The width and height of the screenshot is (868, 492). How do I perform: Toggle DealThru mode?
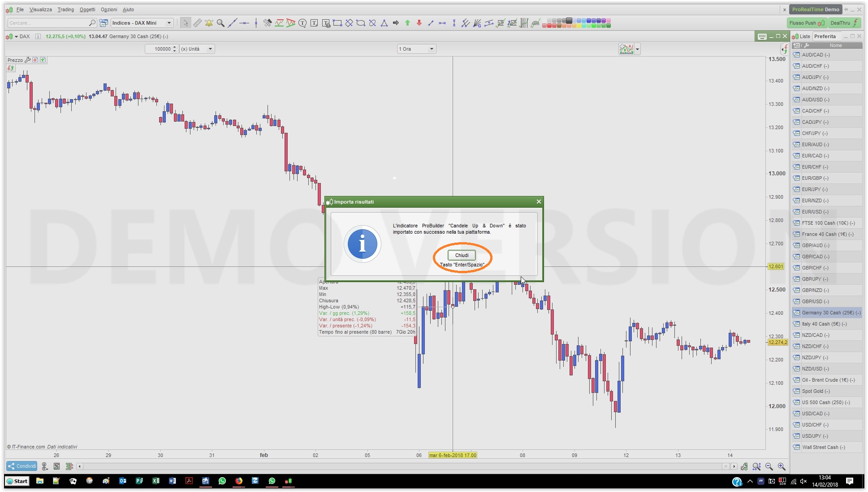[844, 23]
